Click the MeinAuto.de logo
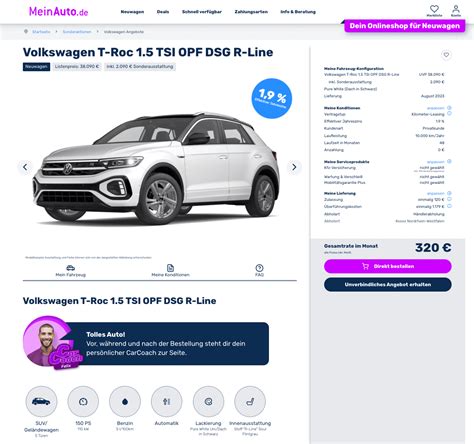Image resolution: width=474 pixels, height=444 pixels. [59, 12]
